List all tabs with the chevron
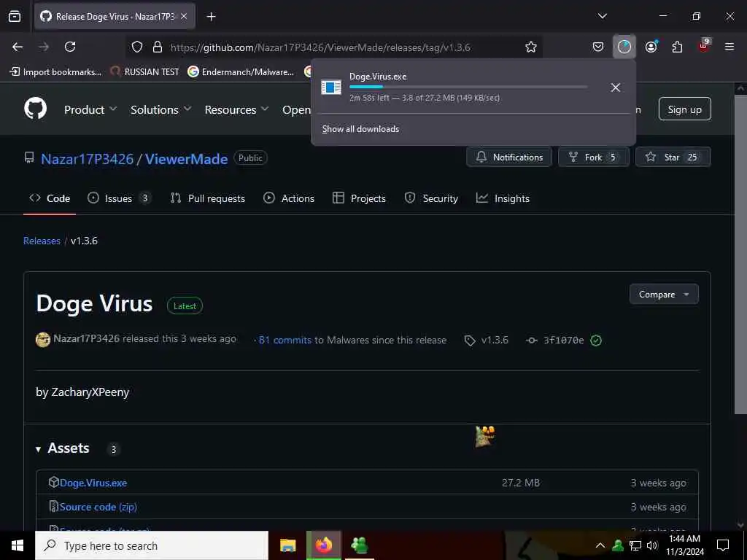Image resolution: width=747 pixels, height=560 pixels. point(602,16)
